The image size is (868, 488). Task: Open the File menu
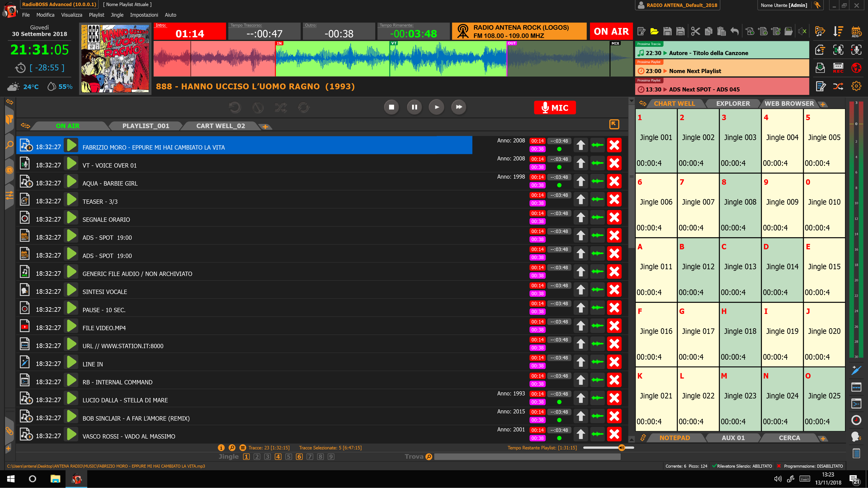point(26,15)
